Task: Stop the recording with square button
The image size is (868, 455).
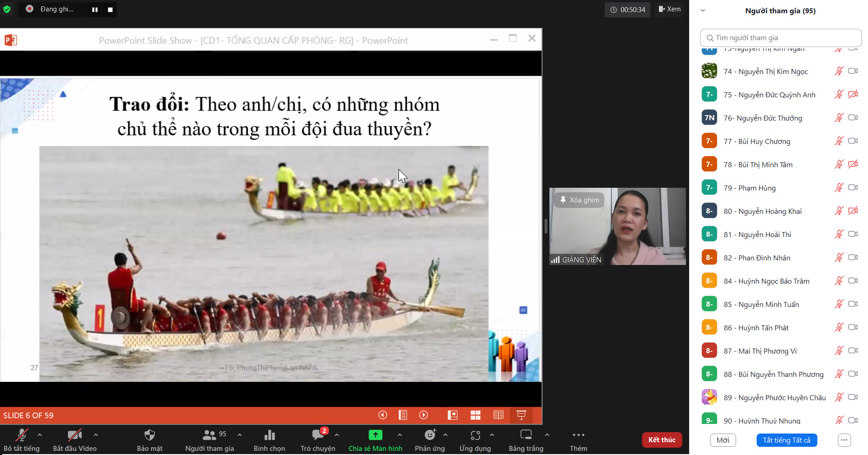Action: click(110, 10)
